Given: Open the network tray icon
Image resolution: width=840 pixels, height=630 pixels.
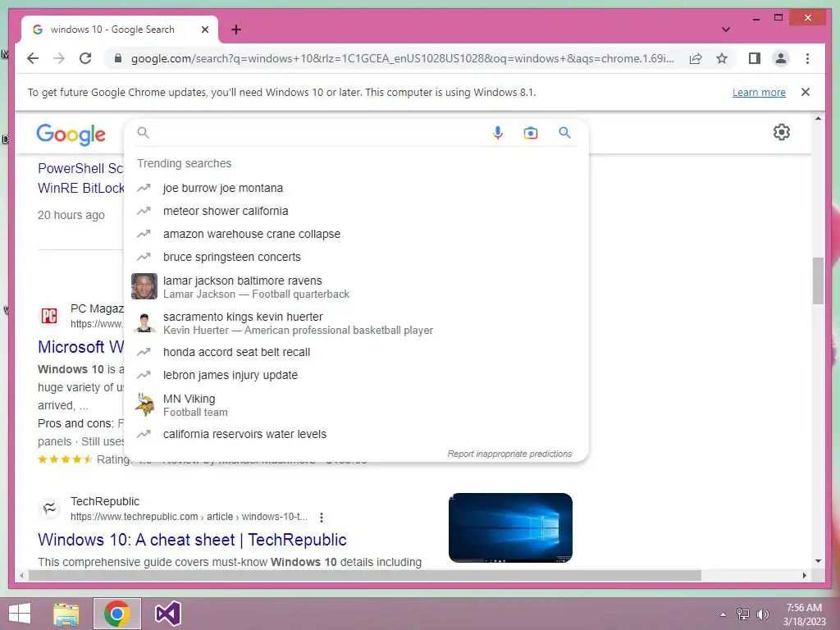Looking at the screenshot, I should coord(742,614).
